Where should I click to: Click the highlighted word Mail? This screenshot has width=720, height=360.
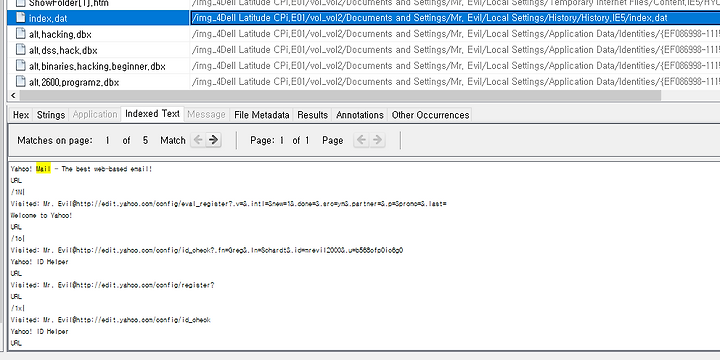coord(44,169)
